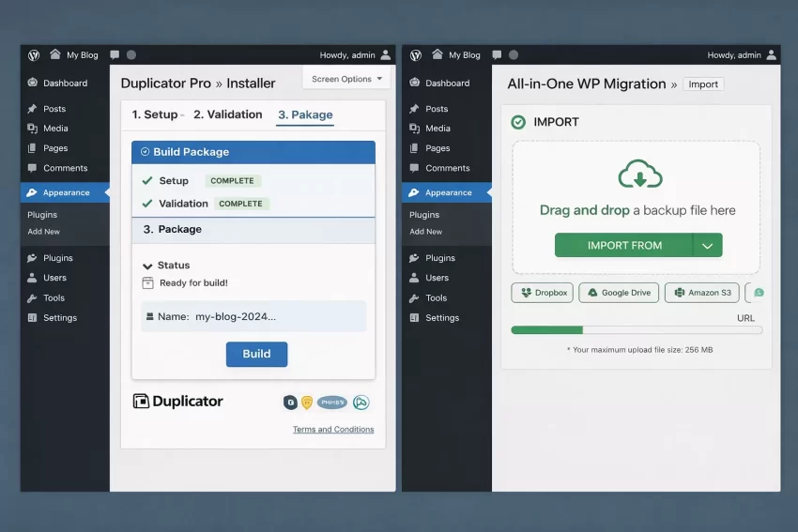Click home icon in Duplicator window admin bar
798x532 pixels.
[55, 53]
